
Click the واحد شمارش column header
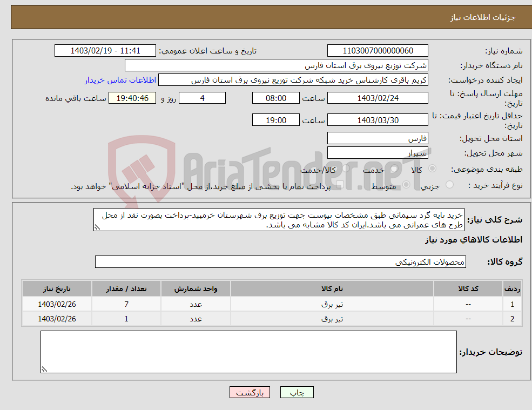click(196, 289)
